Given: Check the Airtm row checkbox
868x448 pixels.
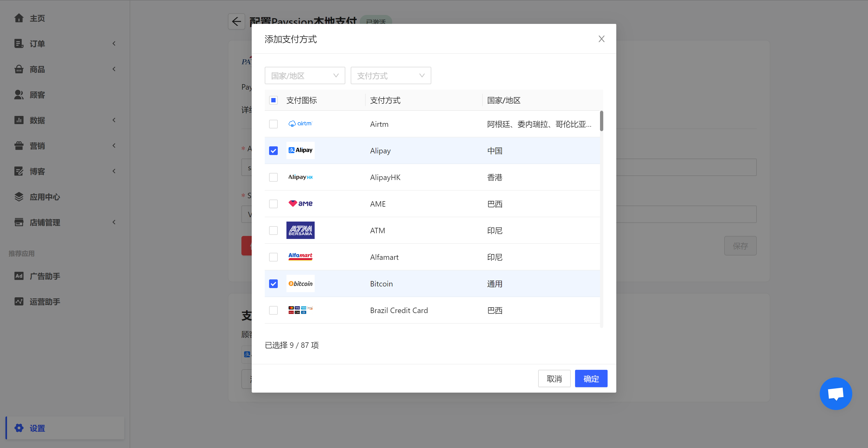Looking at the screenshot, I should [273, 124].
